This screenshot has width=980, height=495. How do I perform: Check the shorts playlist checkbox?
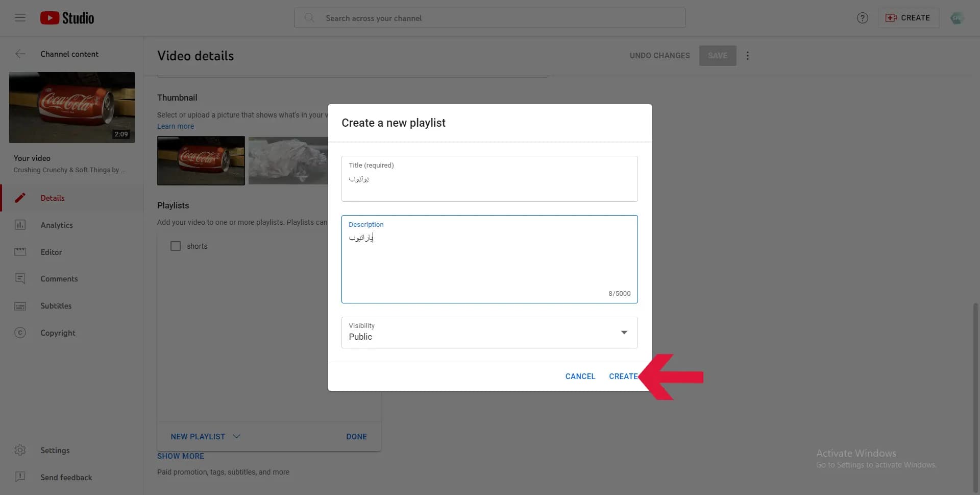point(176,246)
